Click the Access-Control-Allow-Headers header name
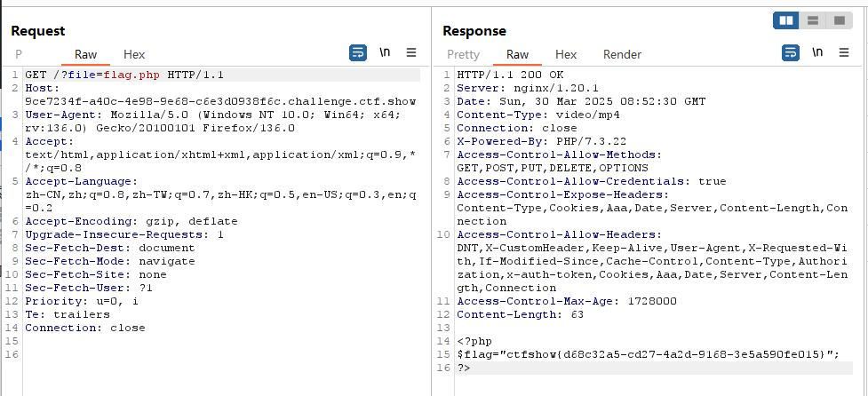The height and width of the screenshot is (396, 868). [x=559, y=234]
